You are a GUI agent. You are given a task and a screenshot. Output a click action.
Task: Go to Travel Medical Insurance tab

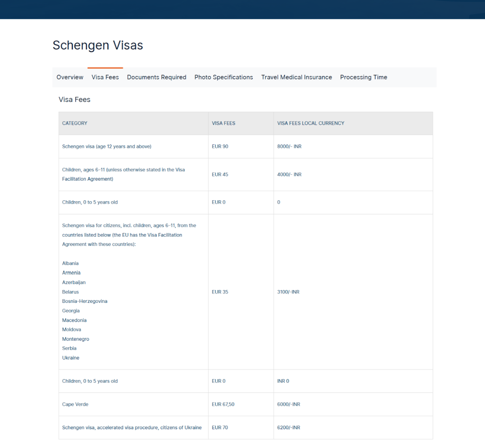pyautogui.click(x=297, y=77)
